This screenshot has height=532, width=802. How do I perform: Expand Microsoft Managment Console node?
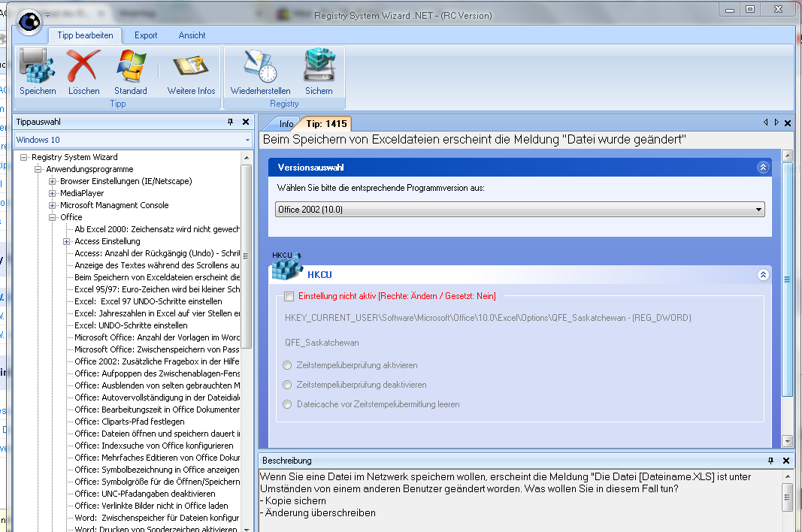(x=52, y=205)
